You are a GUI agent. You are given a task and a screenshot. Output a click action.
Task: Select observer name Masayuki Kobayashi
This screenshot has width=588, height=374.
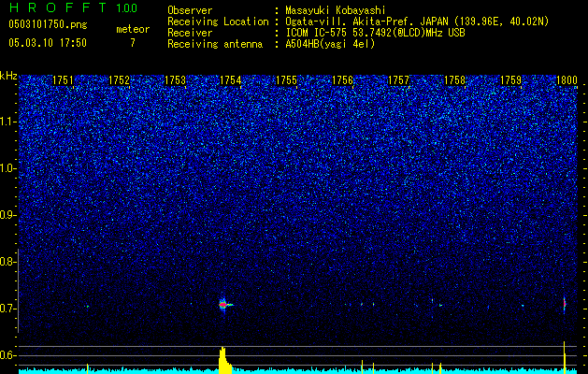pyautogui.click(x=336, y=10)
